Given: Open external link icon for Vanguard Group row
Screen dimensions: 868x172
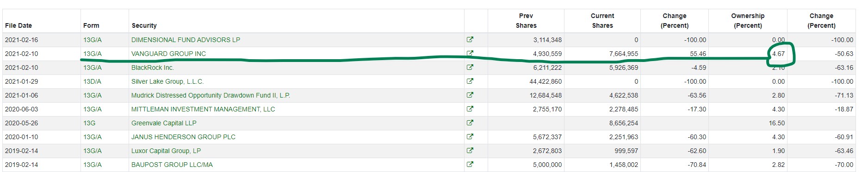Looking at the screenshot, I should coord(470,54).
